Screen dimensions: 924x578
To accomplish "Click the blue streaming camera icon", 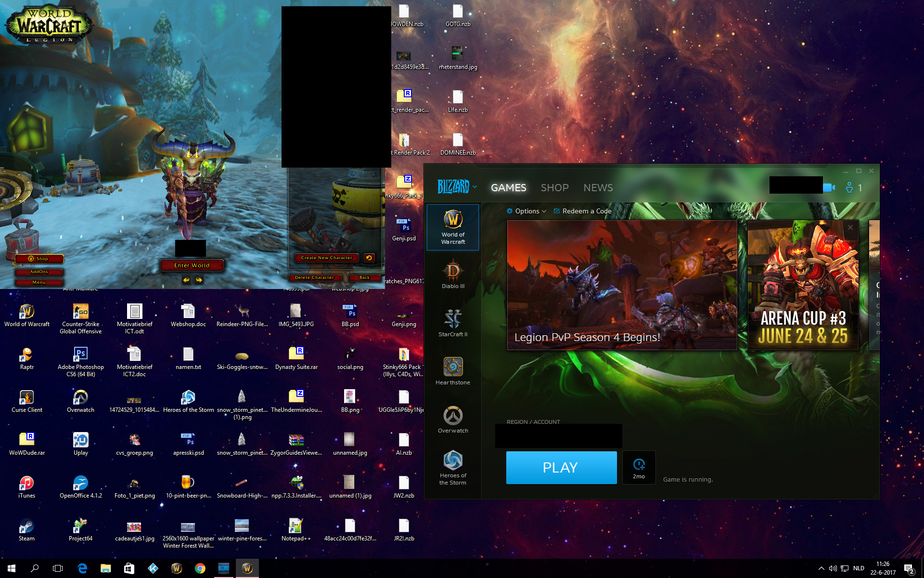I will pyautogui.click(x=829, y=187).
